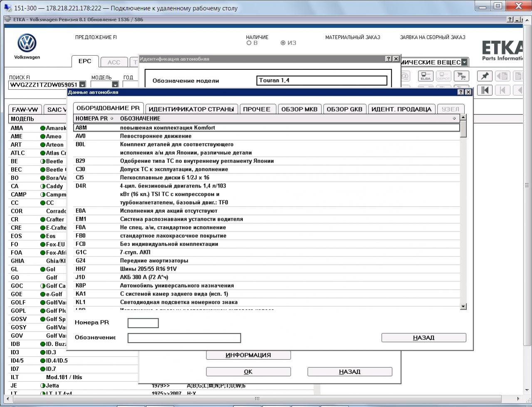
Task: Open МАТЕРИАЛЬНЫЙ ЗАКАЗ header item
Action: pyautogui.click(x=353, y=37)
